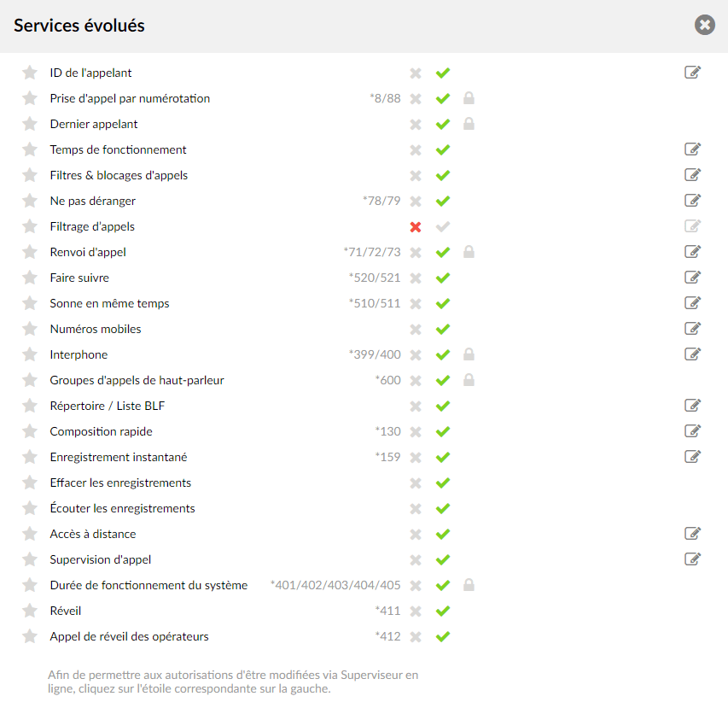
Task: Click the Répertoire / Liste BLF label
Action: 108,406
